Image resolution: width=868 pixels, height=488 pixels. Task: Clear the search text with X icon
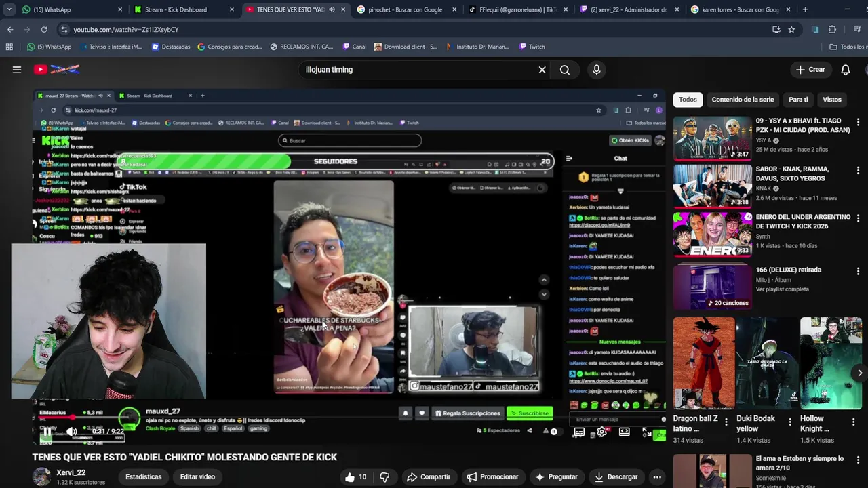click(x=542, y=70)
